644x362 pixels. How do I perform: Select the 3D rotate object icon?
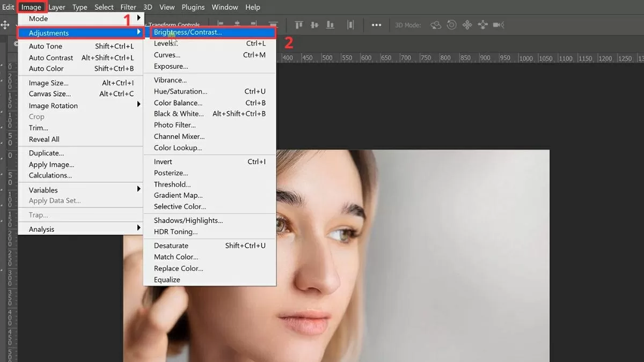click(436, 25)
